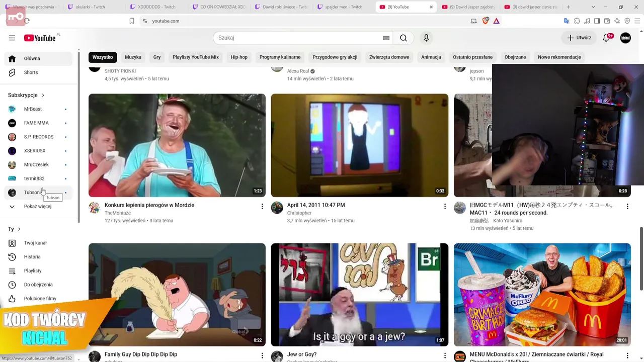Reload the current page

(27, 21)
